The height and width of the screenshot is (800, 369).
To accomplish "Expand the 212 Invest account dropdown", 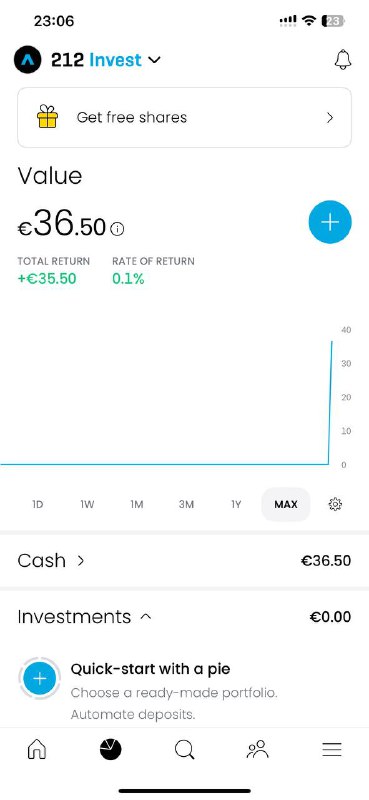I will [154, 60].
